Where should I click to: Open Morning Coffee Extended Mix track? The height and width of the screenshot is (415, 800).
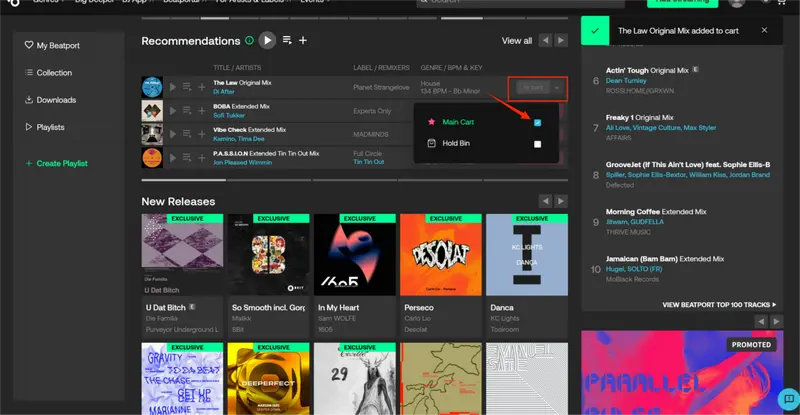[x=656, y=211]
